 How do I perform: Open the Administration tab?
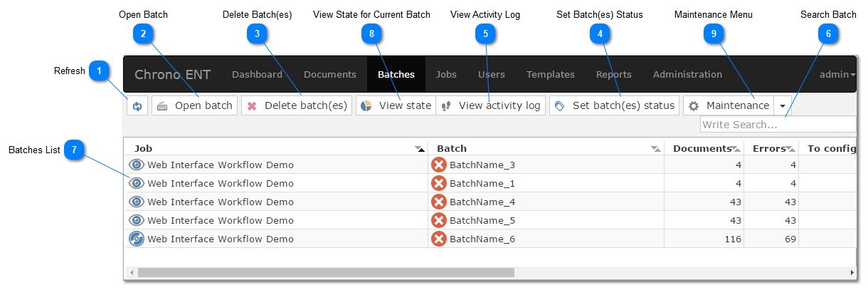pyautogui.click(x=687, y=74)
